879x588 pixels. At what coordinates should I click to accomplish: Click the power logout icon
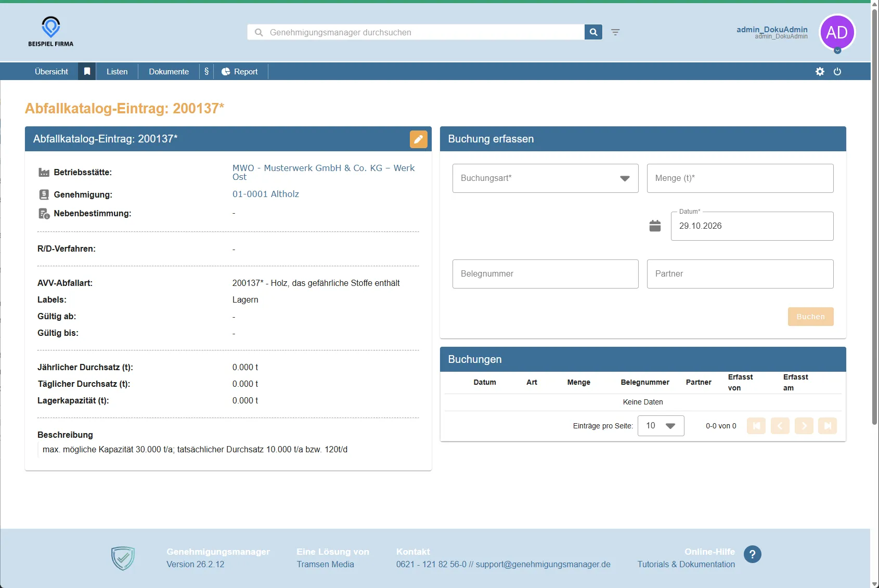click(837, 72)
